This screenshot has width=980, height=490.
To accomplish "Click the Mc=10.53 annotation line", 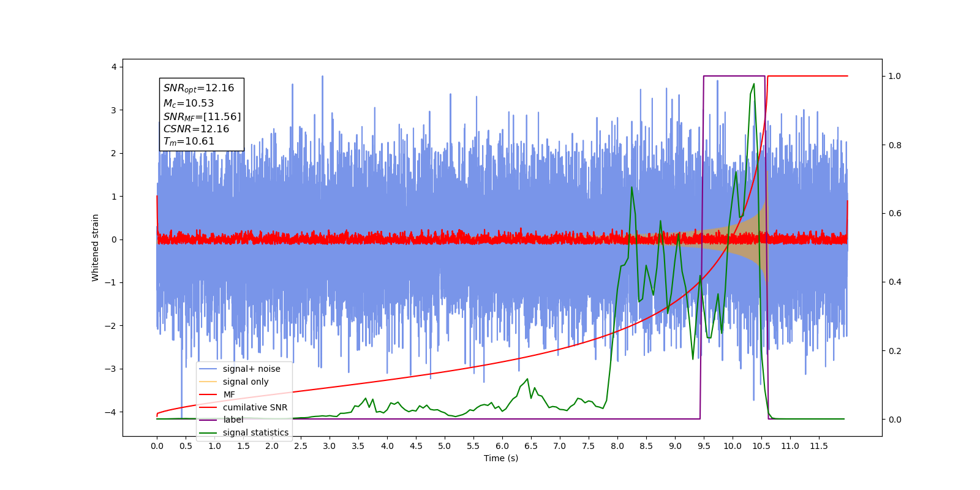I will (x=188, y=104).
